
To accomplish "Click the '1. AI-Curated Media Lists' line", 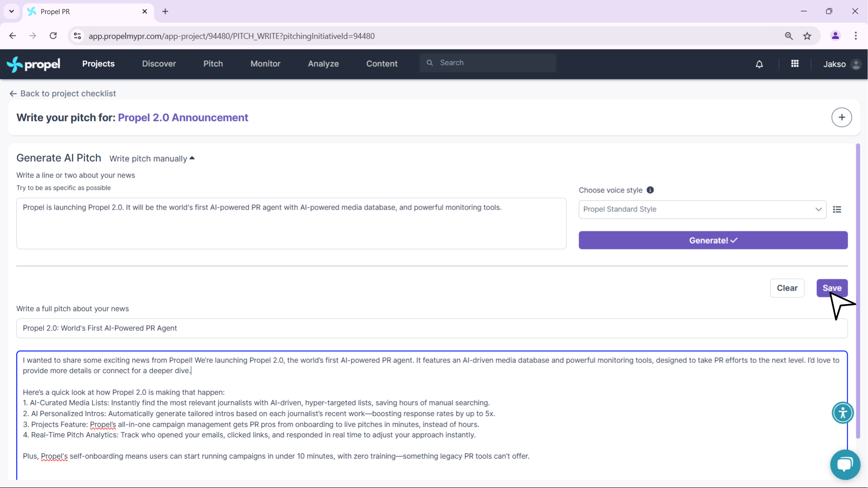I will pyautogui.click(x=256, y=403).
